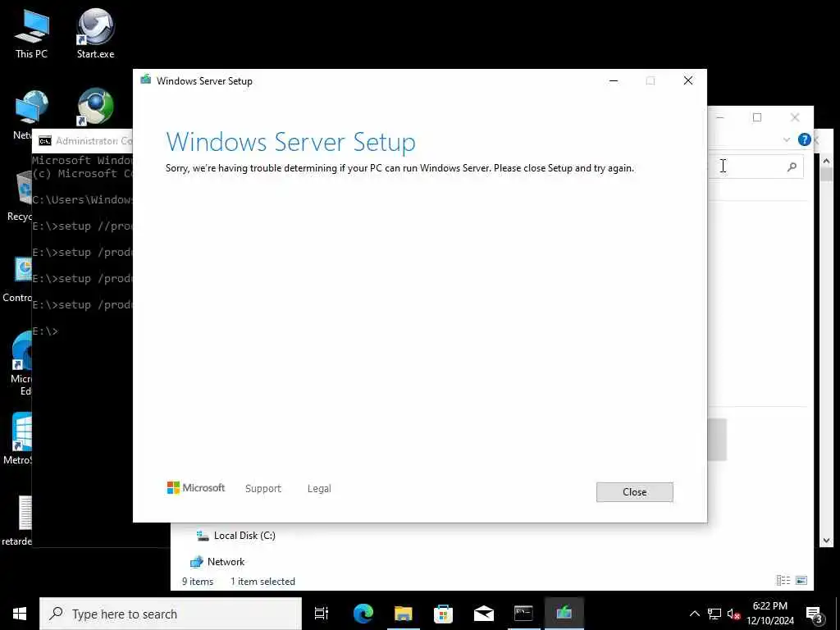Click '1 item selected' status text
The image size is (840, 630).
tap(262, 582)
